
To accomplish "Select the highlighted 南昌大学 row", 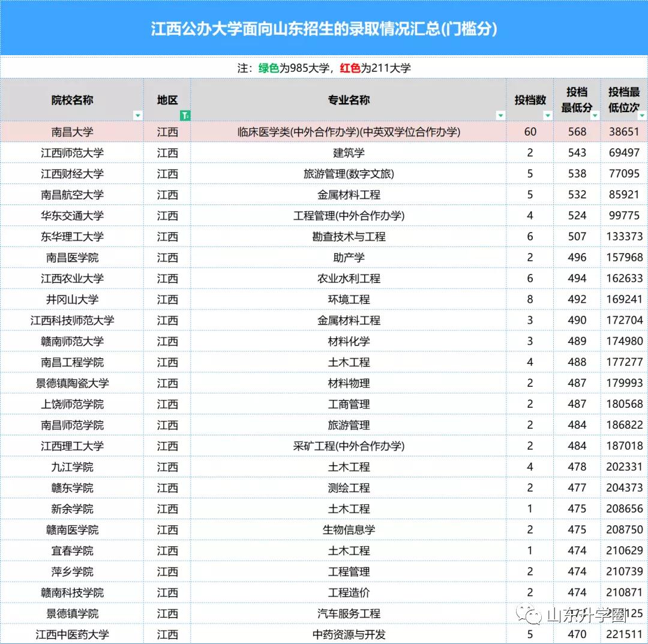I will (x=72, y=131).
